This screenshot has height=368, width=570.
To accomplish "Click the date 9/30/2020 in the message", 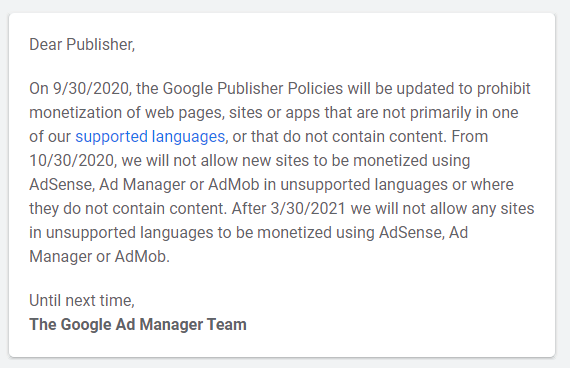I will point(92,89).
